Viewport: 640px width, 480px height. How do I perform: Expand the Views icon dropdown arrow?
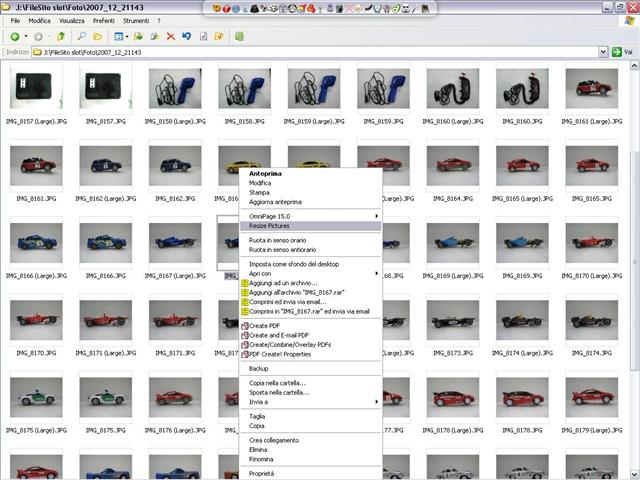click(127, 37)
